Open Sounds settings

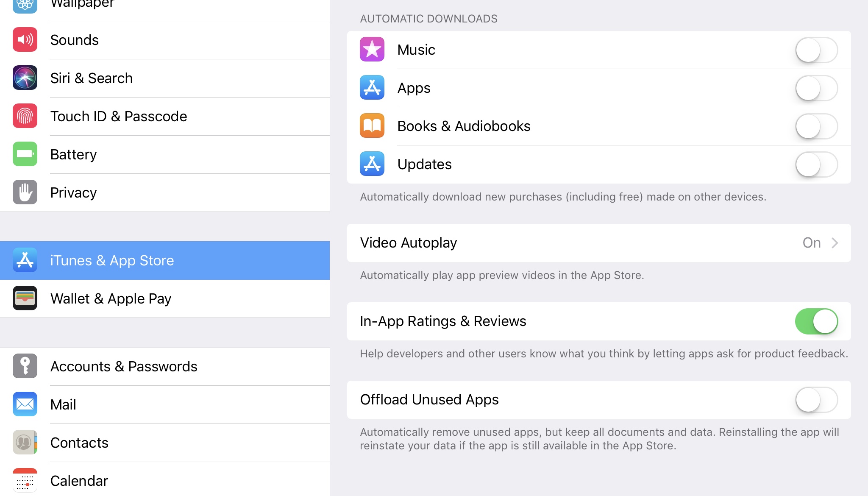165,40
